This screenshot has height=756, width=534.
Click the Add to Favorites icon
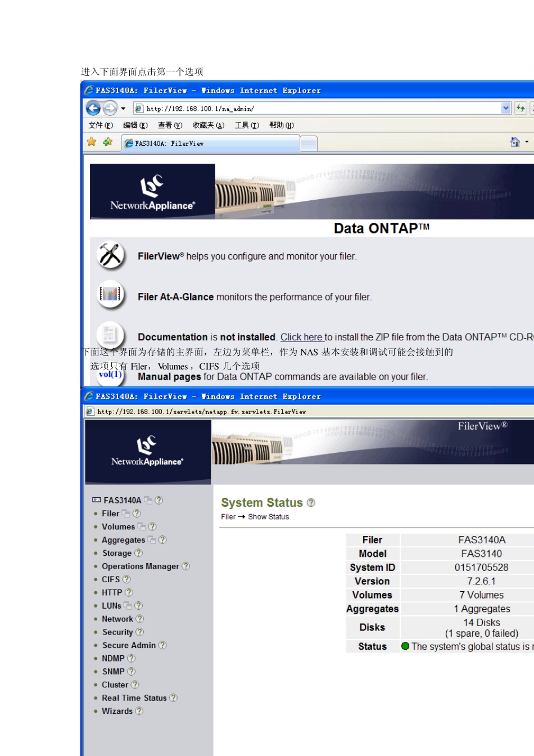[x=107, y=142]
